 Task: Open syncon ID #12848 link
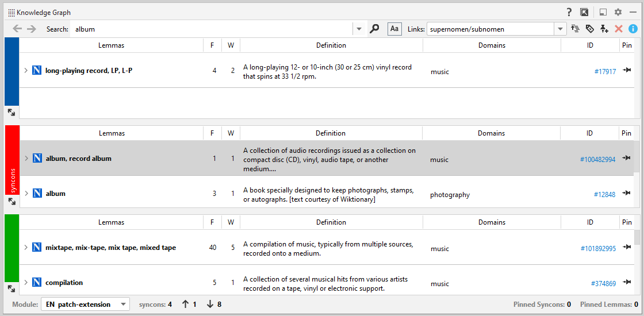(x=604, y=194)
